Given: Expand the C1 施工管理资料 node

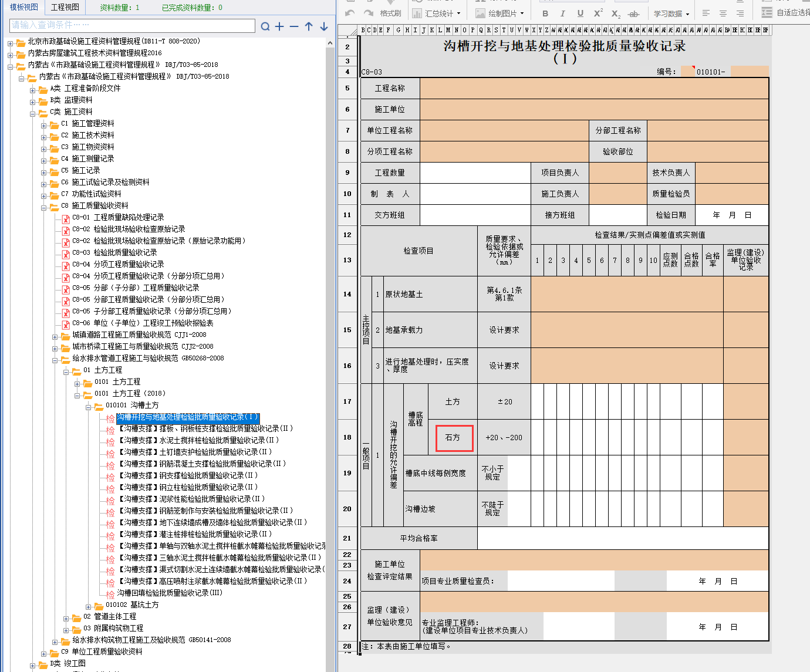Looking at the screenshot, I should 44,124.
